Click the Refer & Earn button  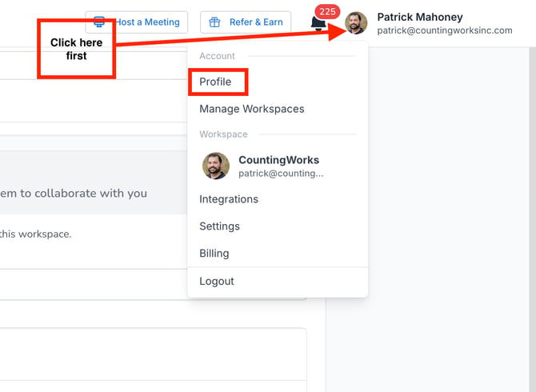pyautogui.click(x=246, y=22)
